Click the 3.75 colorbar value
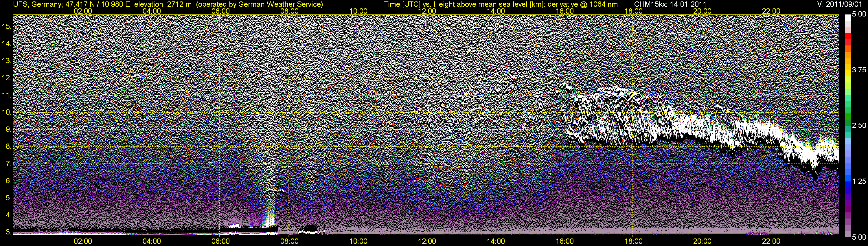 [x=859, y=70]
